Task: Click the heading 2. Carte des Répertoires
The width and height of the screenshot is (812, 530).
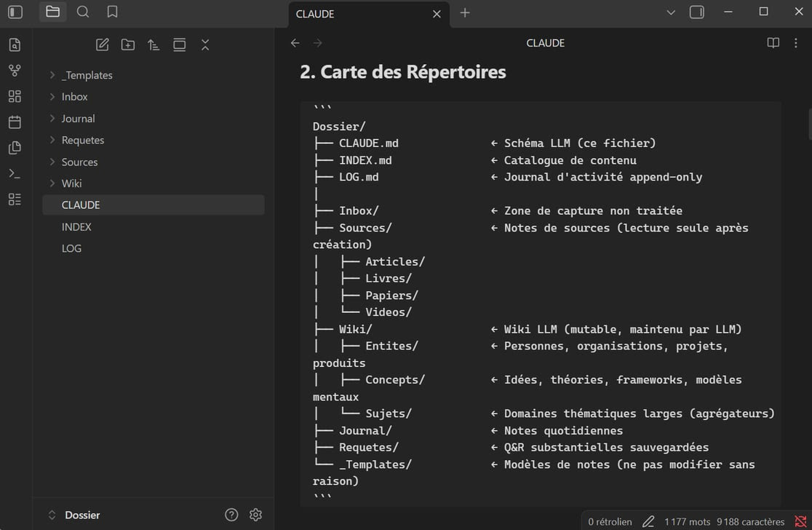Action: point(403,72)
